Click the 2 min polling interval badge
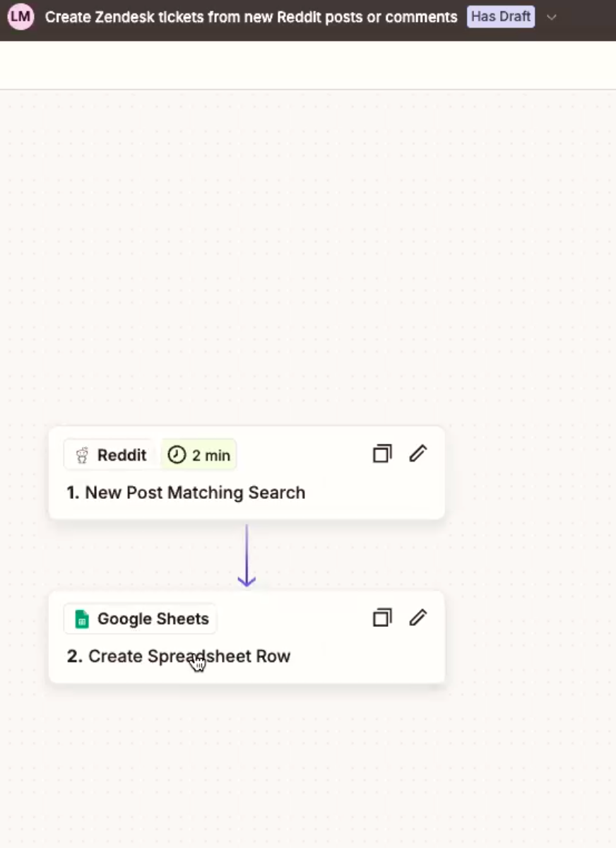The width and height of the screenshot is (616, 848). click(x=199, y=455)
